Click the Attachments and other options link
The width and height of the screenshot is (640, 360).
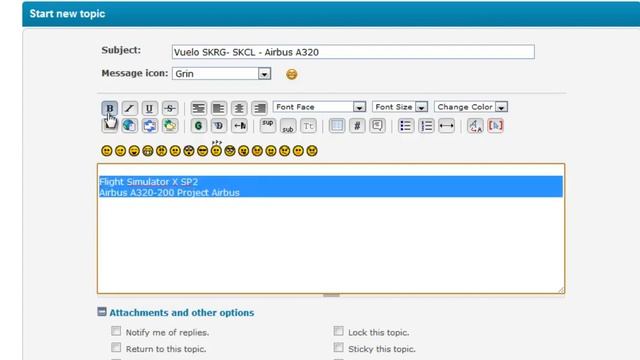pos(182,313)
